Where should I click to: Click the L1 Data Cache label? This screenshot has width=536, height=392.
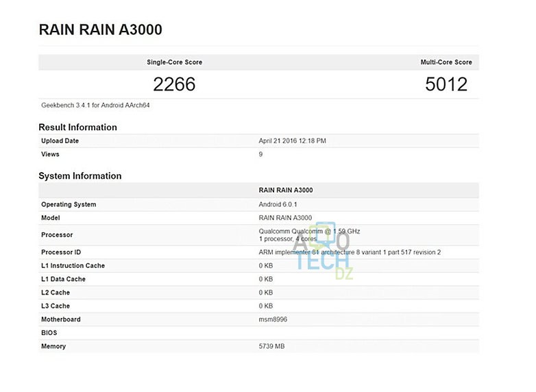pos(63,279)
